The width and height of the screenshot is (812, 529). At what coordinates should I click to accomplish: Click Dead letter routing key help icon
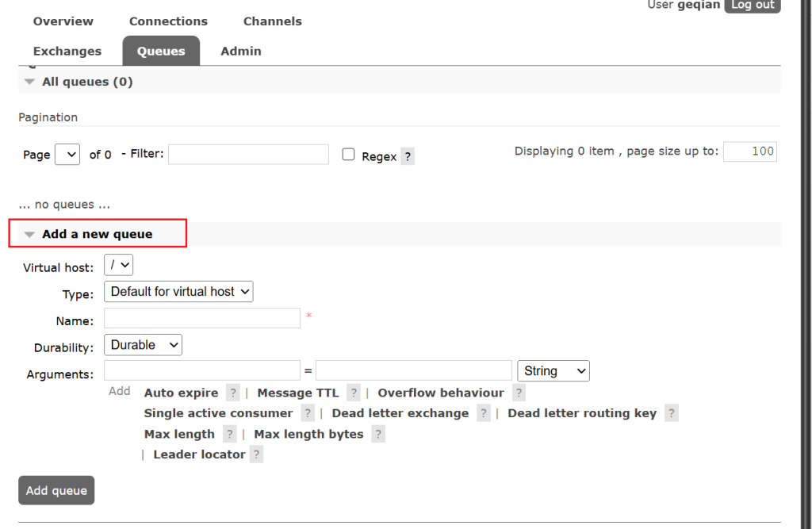point(672,413)
